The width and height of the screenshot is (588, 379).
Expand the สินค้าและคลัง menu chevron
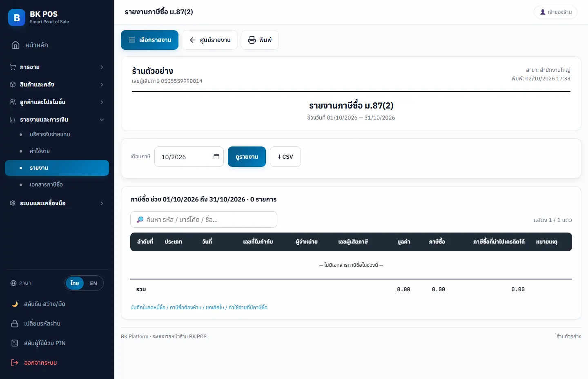pyautogui.click(x=102, y=84)
